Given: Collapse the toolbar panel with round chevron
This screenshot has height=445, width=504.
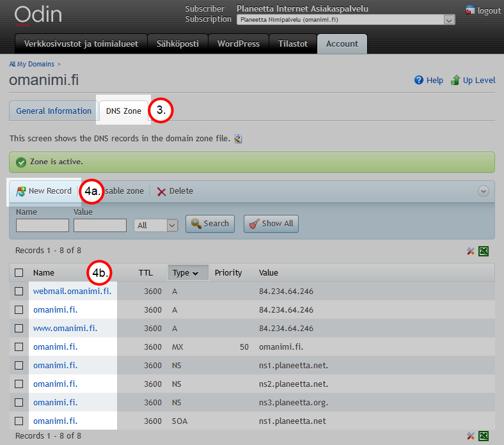Looking at the screenshot, I should coord(483,191).
